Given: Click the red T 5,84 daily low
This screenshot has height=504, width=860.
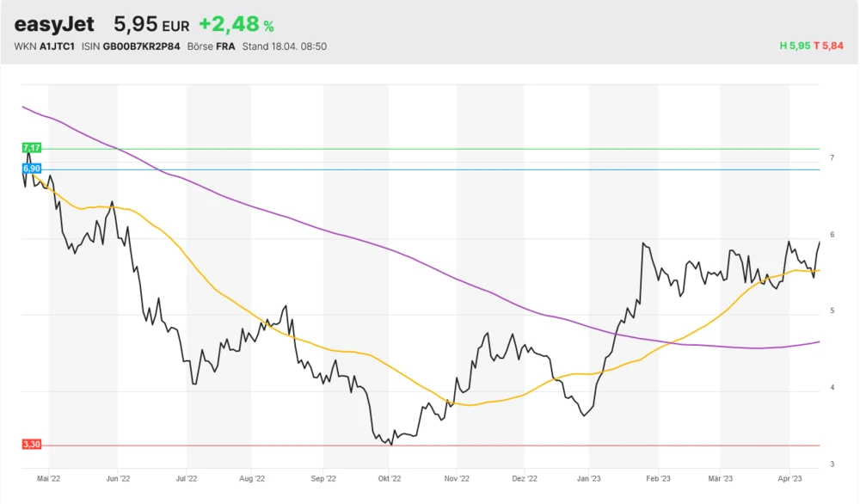Looking at the screenshot, I should (x=829, y=46).
